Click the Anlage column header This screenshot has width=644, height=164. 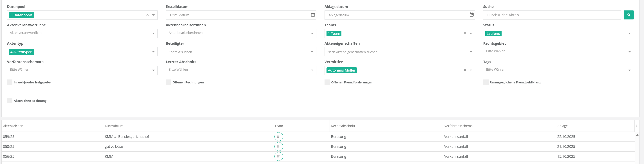click(562, 126)
